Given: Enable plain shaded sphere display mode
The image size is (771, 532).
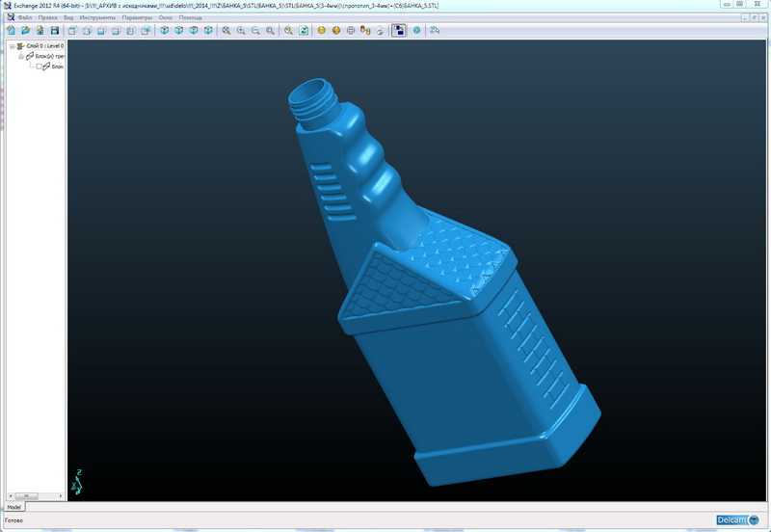Looking at the screenshot, I should point(322,31).
